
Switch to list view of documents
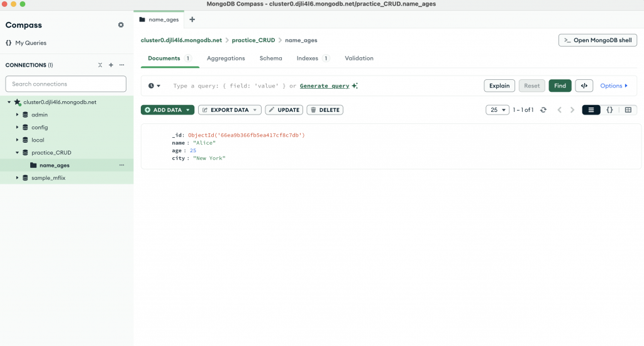591,109
